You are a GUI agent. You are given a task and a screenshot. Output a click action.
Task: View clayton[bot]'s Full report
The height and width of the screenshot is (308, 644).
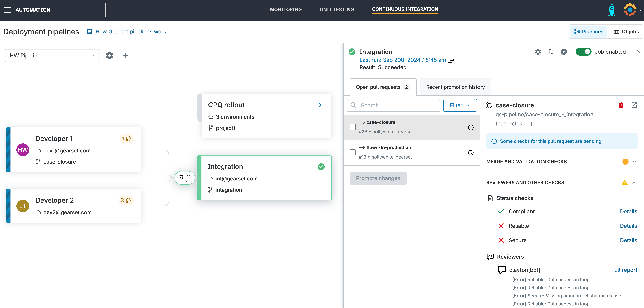624,270
